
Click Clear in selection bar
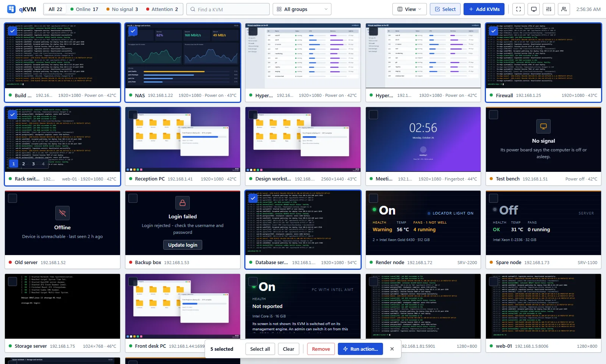[x=289, y=349]
